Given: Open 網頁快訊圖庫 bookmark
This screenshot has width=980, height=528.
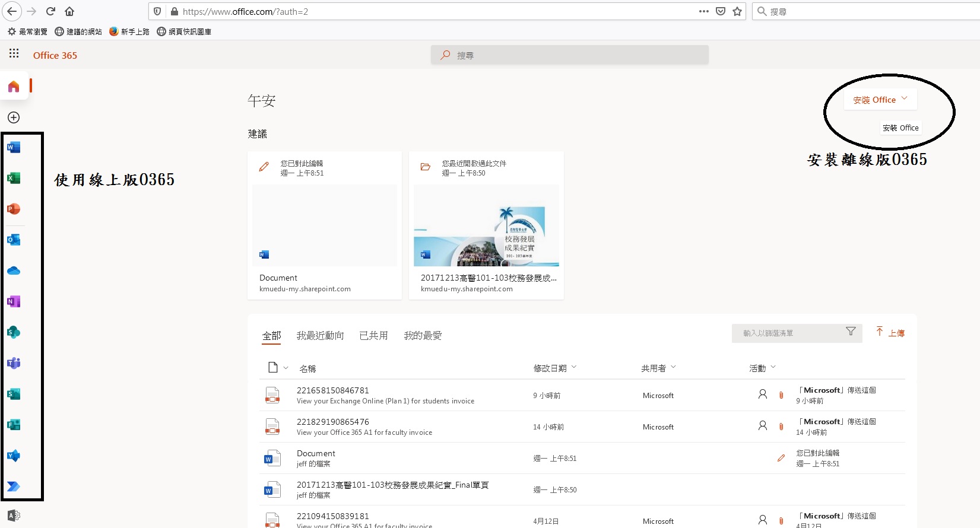Looking at the screenshot, I should click(184, 31).
